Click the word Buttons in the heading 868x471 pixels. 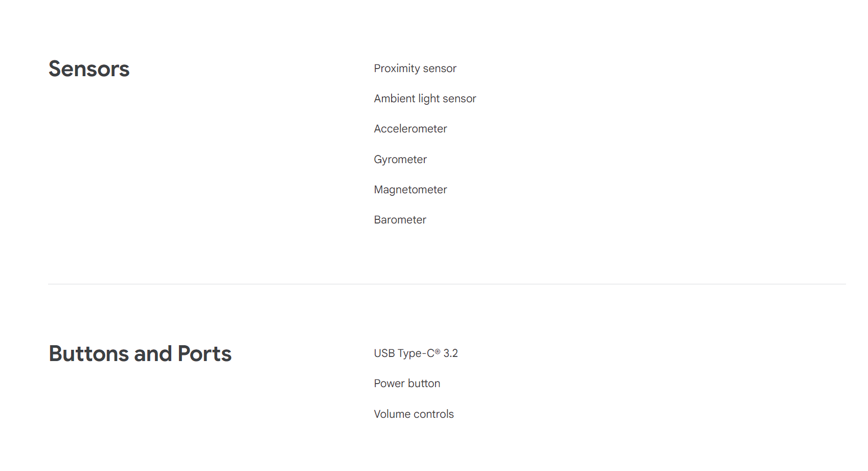tap(89, 354)
